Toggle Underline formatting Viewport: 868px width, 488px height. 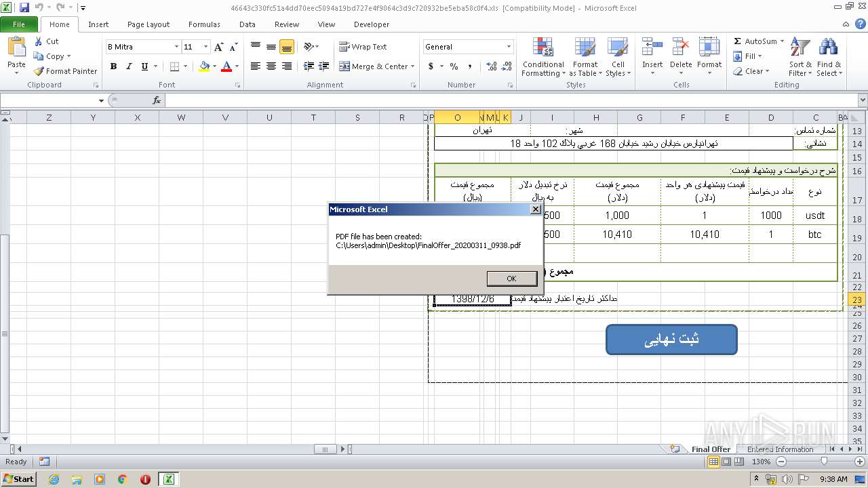tap(144, 66)
